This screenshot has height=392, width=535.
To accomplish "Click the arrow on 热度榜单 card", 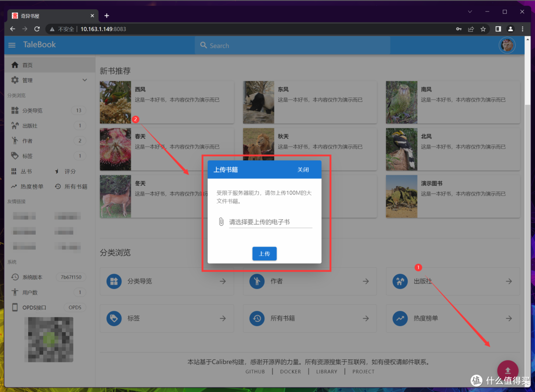I will pyautogui.click(x=509, y=318).
